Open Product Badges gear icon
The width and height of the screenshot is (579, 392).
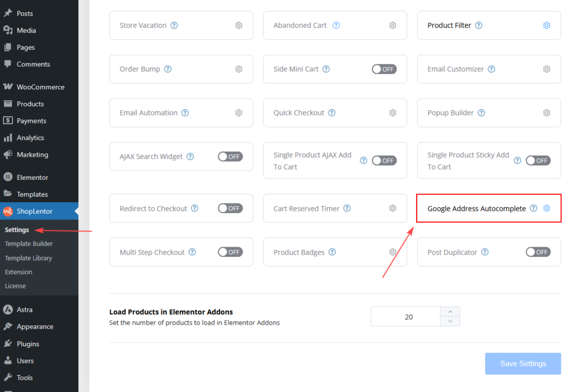tap(393, 252)
